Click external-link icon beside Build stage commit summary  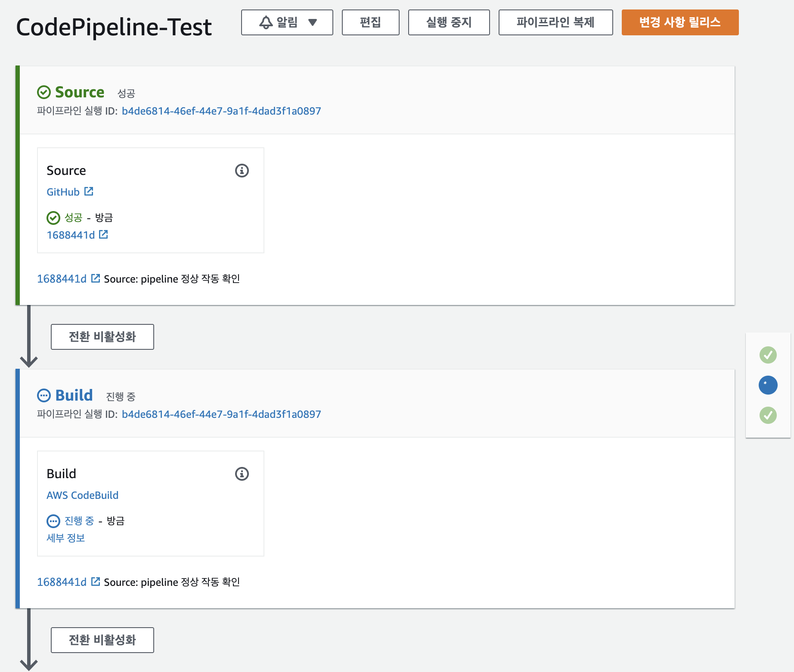tap(96, 582)
